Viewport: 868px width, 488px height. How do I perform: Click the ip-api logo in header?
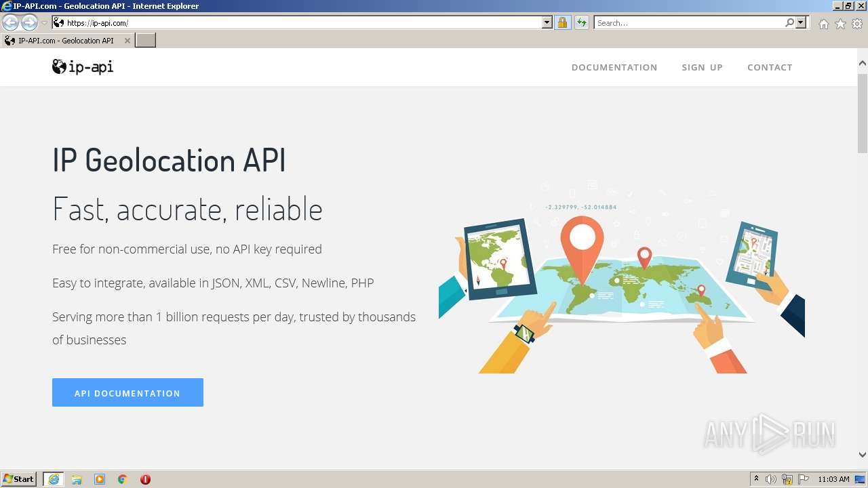coord(83,66)
